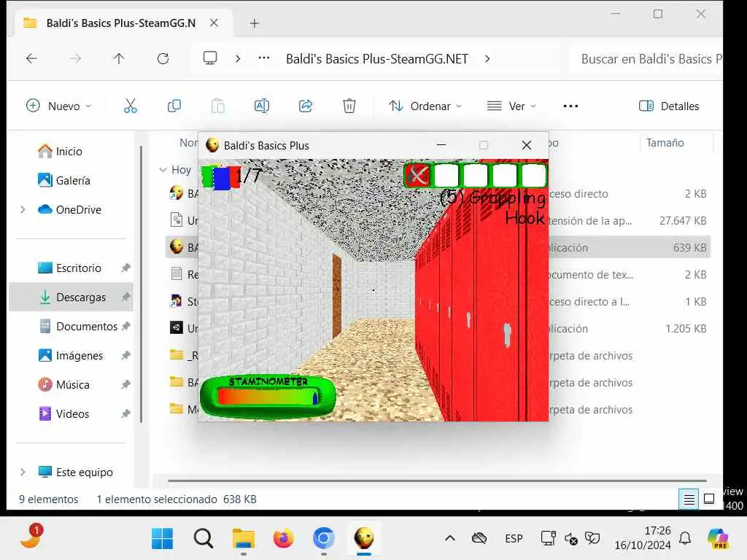Select the 1.205 KB application row

pos(438,328)
